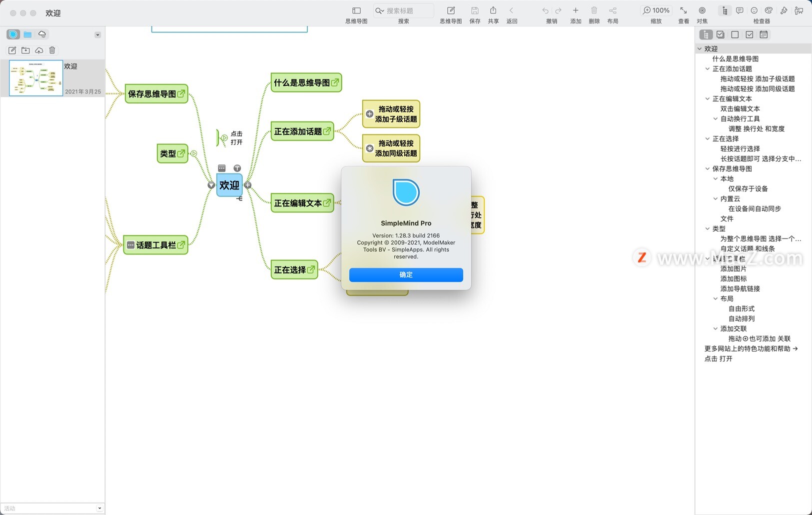Image resolution: width=812 pixels, height=515 pixels.
Task: Toggle the outline inspector icon in toolbar
Action: coord(725,10)
